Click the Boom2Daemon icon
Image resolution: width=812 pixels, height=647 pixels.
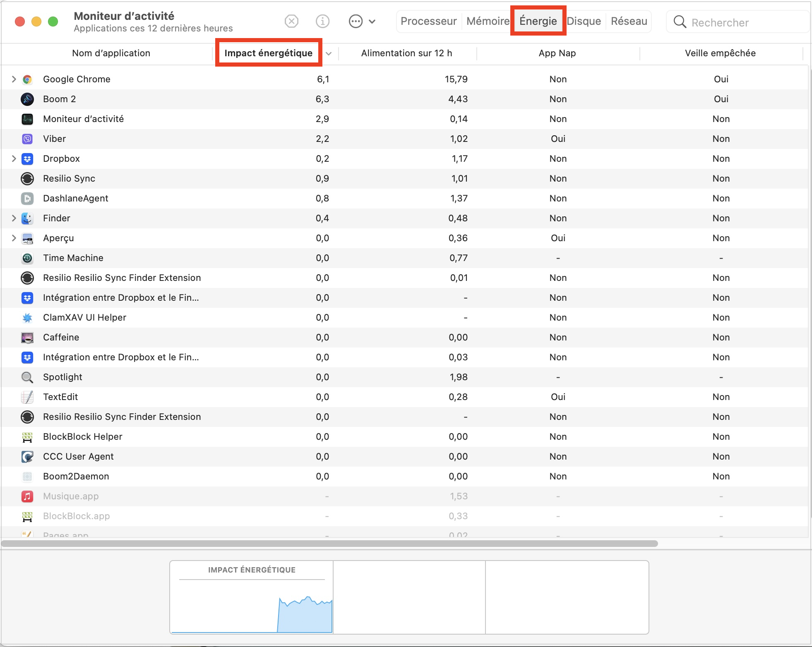(x=27, y=477)
